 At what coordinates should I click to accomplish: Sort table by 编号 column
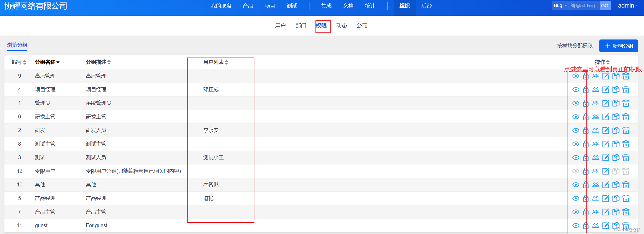(x=19, y=62)
